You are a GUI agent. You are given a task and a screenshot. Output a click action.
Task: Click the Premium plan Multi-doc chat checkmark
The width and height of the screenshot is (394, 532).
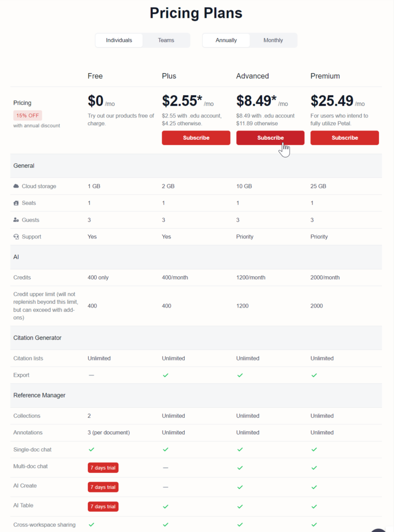pyautogui.click(x=314, y=468)
